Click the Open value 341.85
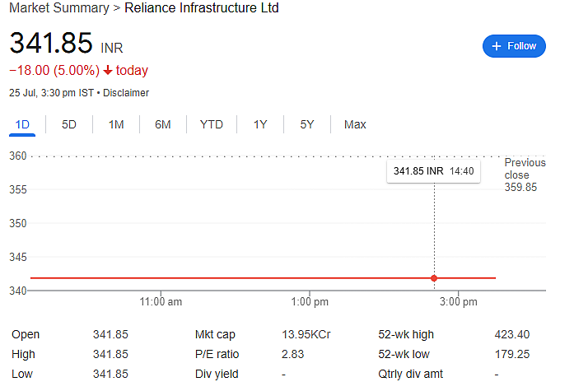Viewport: 588px width, 391px height. pos(110,334)
